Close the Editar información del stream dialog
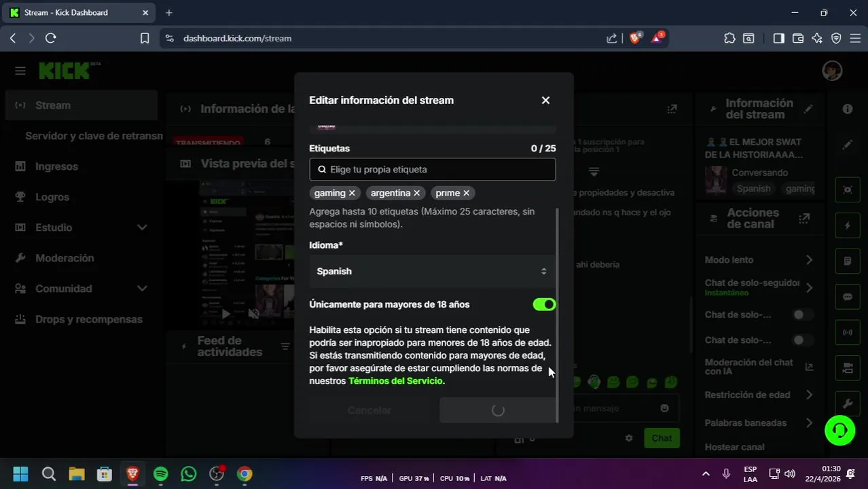 pos(545,101)
